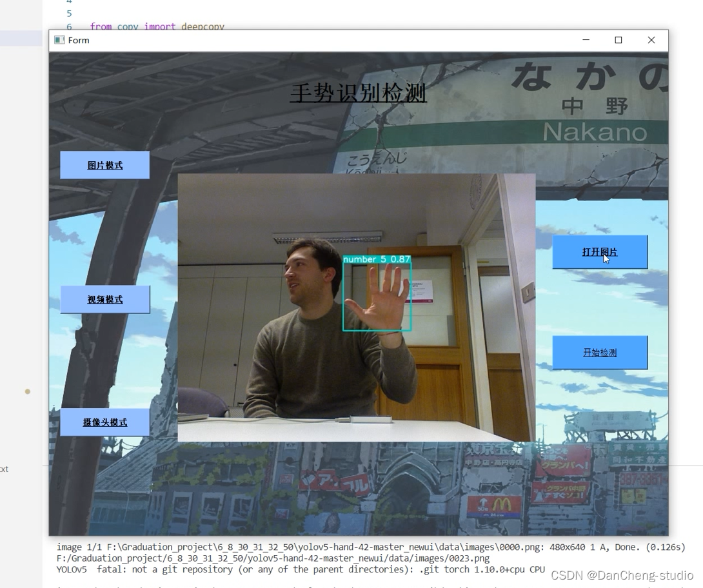Start detection with 开始检测 button
703x588 pixels.
[600, 352]
